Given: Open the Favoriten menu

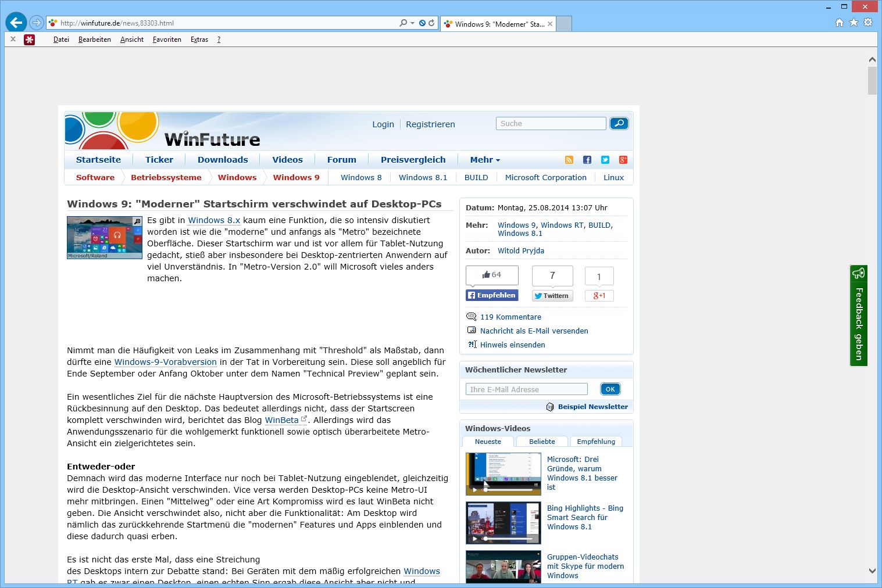Looking at the screenshot, I should pyautogui.click(x=167, y=40).
